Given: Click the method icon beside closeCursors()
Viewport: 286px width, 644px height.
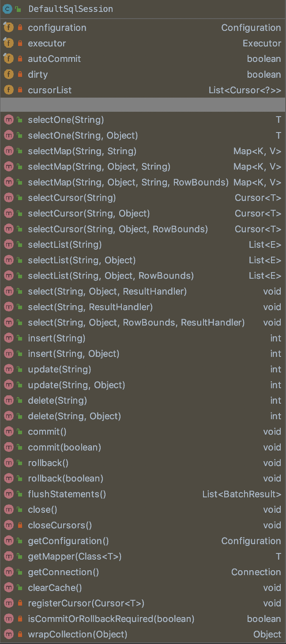Looking at the screenshot, I should pos(8,525).
